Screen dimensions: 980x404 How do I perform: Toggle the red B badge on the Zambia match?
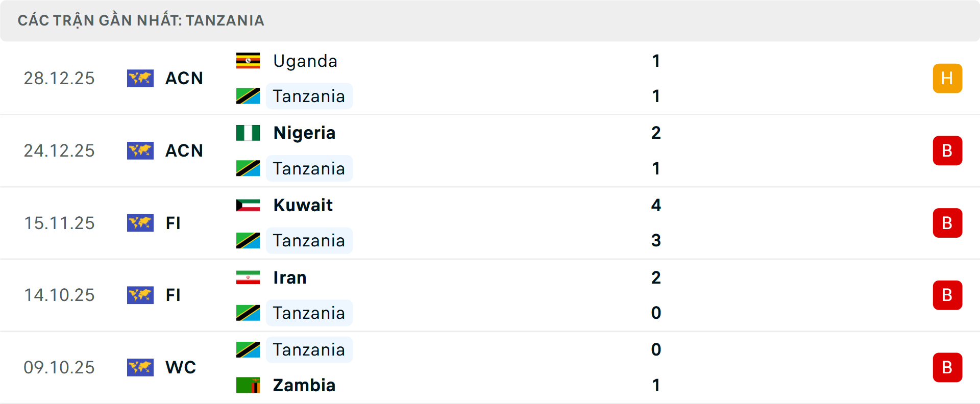pyautogui.click(x=947, y=367)
